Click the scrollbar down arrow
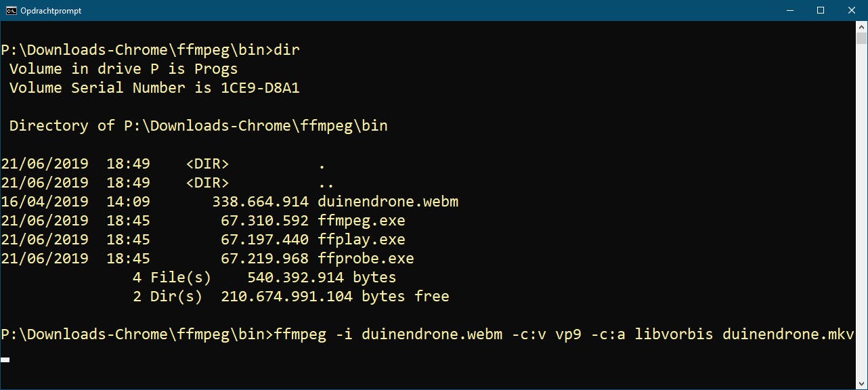This screenshot has height=390, width=868. 862,383
